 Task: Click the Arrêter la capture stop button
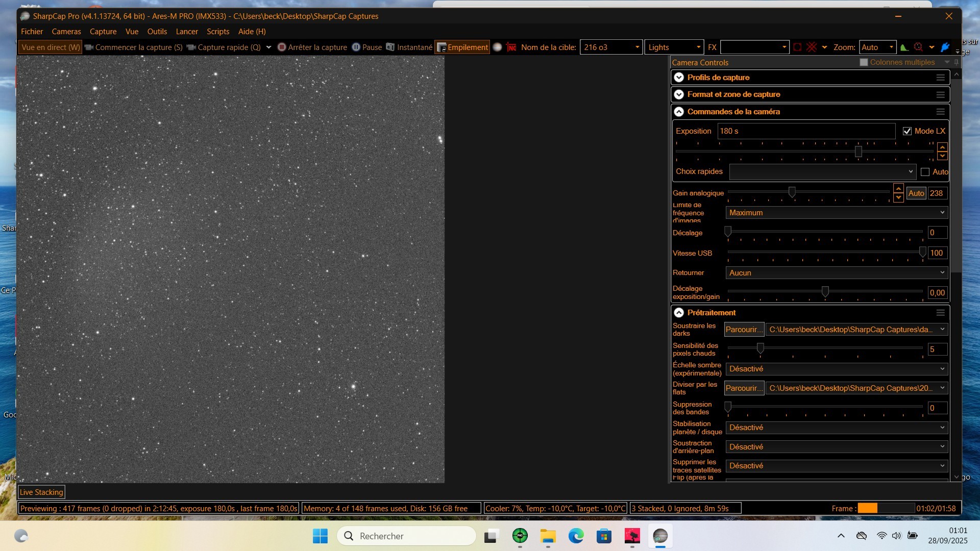coord(312,47)
